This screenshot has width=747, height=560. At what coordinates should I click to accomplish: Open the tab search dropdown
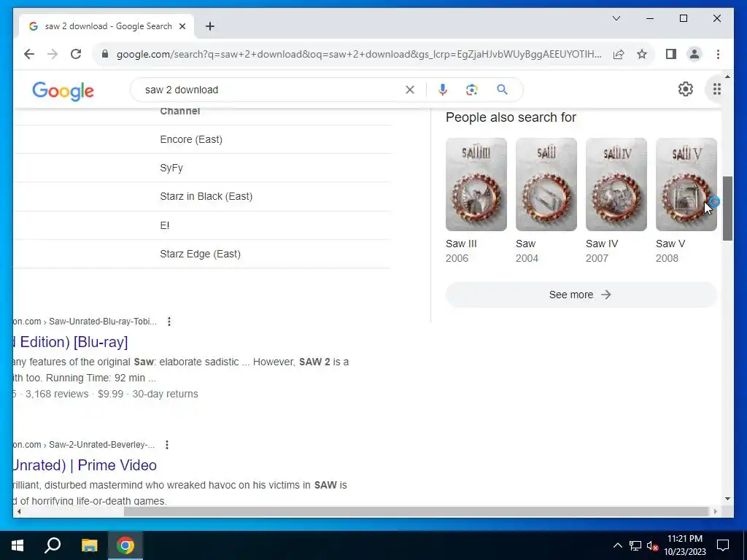click(616, 18)
